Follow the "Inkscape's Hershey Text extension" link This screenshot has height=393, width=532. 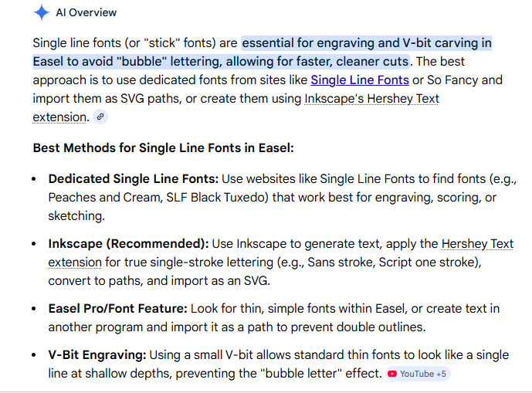tap(371, 98)
